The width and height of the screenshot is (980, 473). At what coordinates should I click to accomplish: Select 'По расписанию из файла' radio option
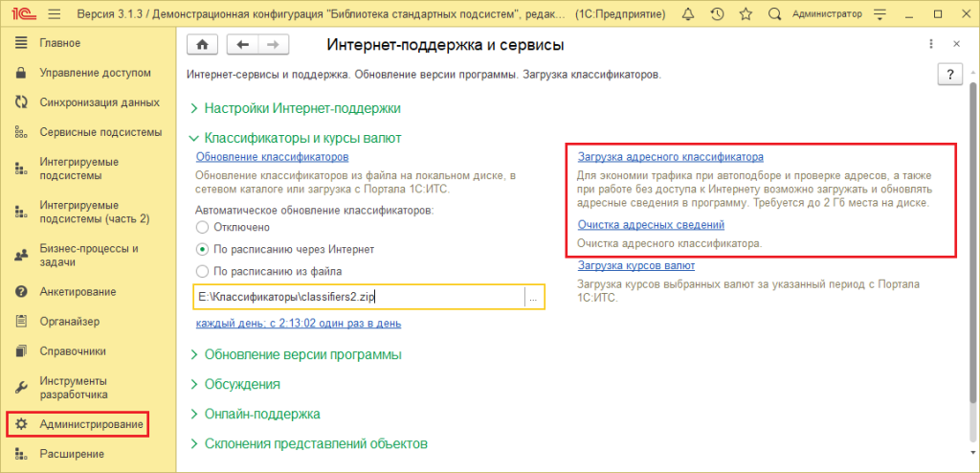tap(202, 271)
